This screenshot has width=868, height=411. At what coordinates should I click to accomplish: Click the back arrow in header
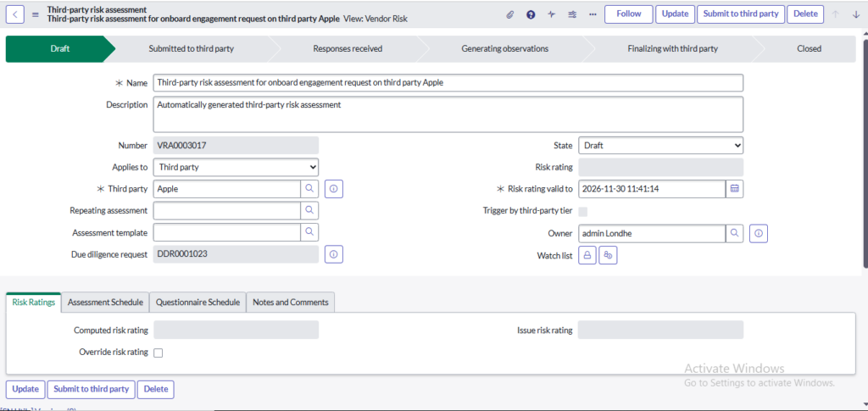[x=17, y=14]
